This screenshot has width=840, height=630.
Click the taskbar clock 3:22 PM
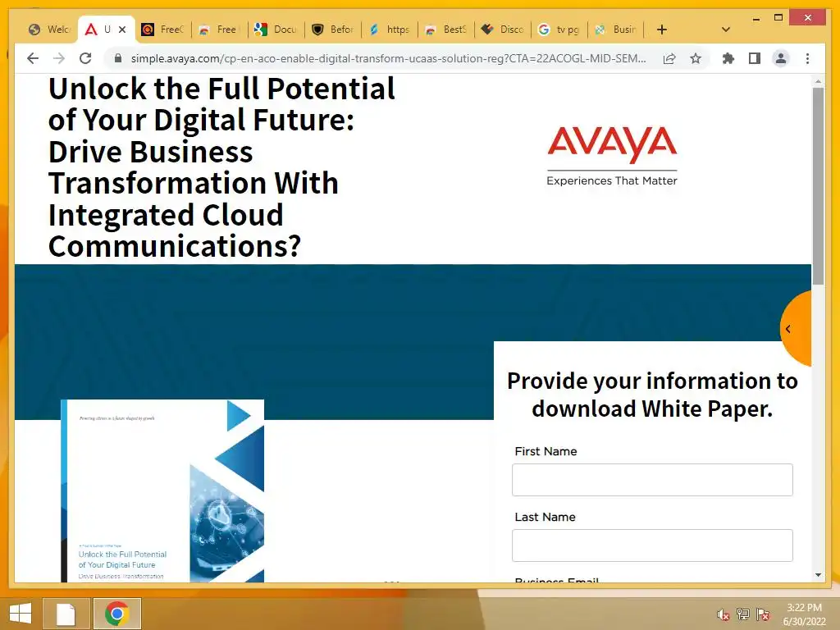click(804, 608)
